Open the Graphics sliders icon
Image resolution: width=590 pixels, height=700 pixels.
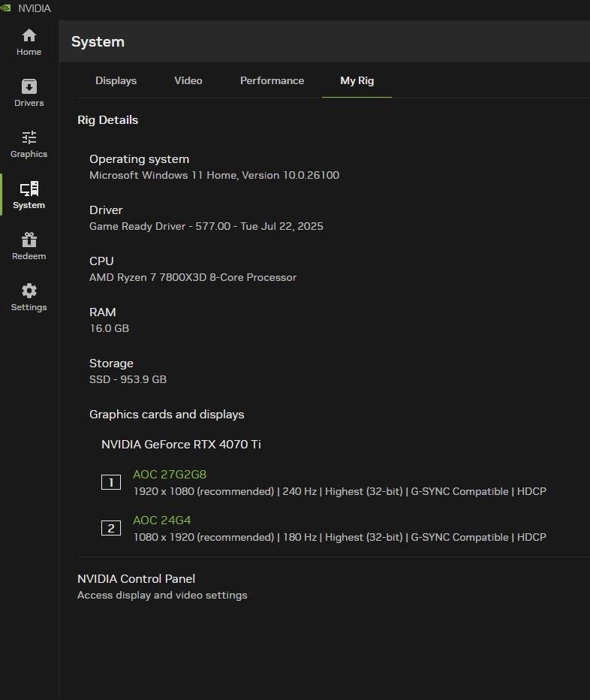(29, 138)
